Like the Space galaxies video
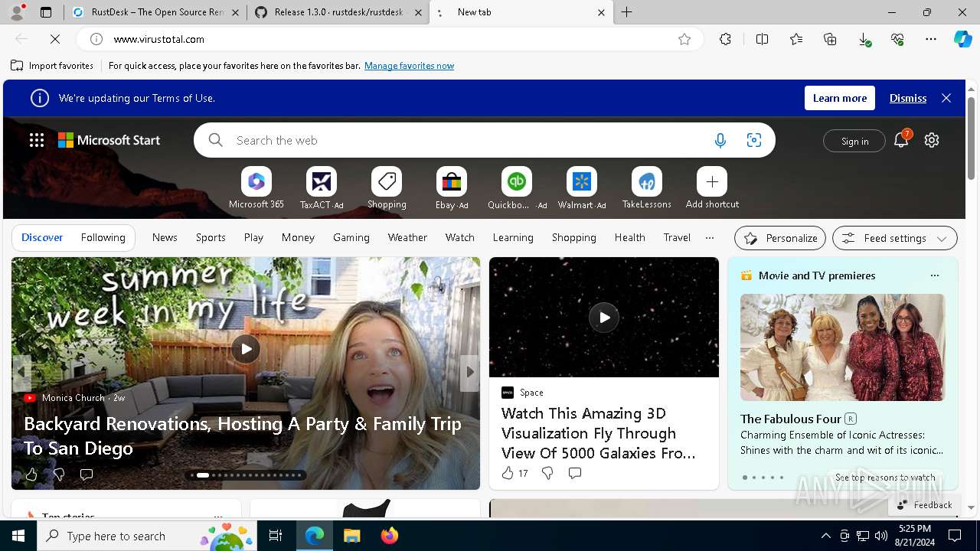This screenshot has height=551, width=980. 508,473
